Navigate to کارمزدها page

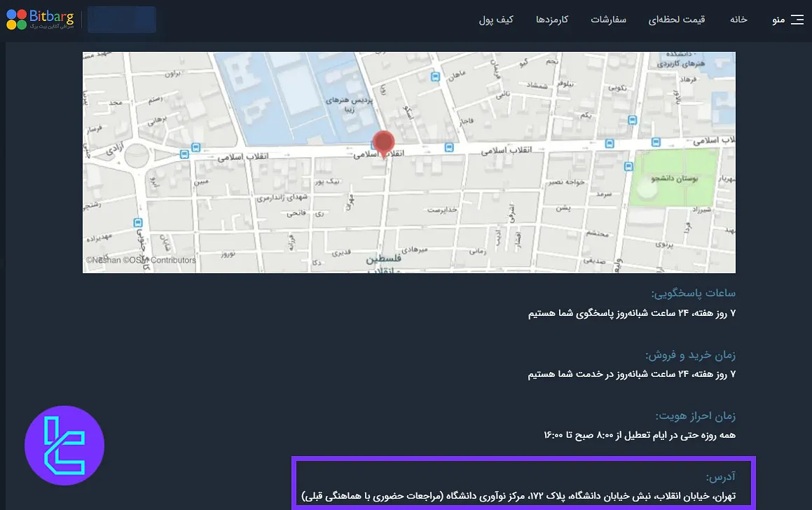[552, 20]
